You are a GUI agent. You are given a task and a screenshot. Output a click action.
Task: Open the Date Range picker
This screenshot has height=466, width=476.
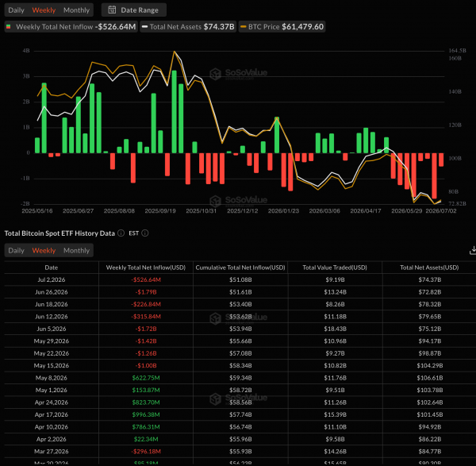pyautogui.click(x=133, y=10)
